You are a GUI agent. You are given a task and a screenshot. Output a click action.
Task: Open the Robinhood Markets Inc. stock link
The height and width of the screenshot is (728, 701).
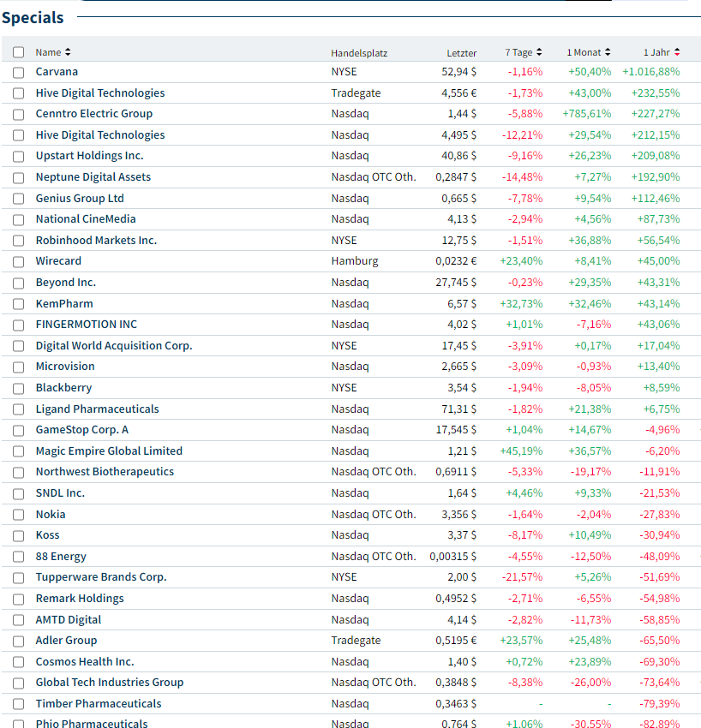click(96, 241)
